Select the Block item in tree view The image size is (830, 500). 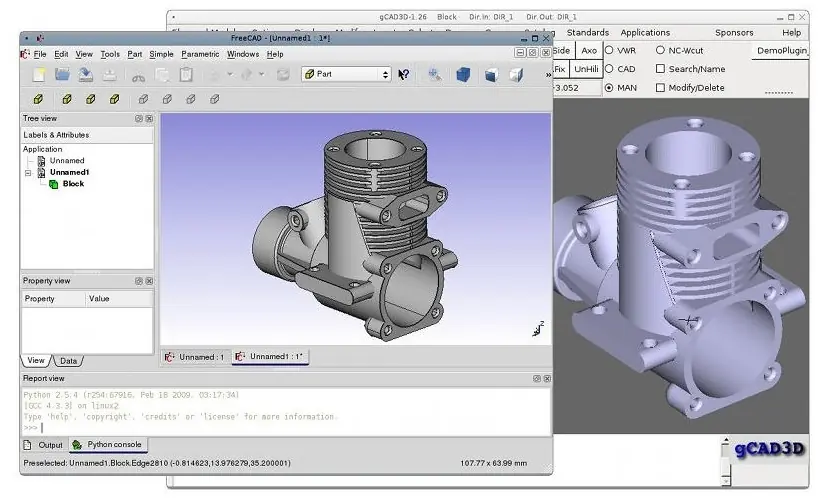click(73, 184)
